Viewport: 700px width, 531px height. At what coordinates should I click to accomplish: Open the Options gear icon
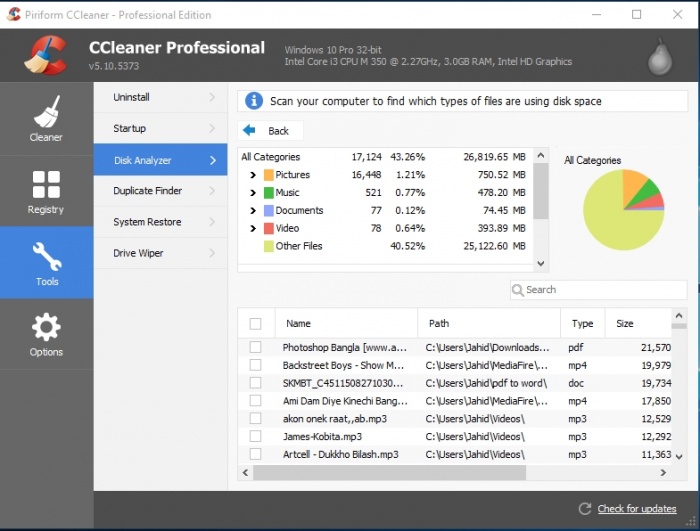[x=46, y=327]
